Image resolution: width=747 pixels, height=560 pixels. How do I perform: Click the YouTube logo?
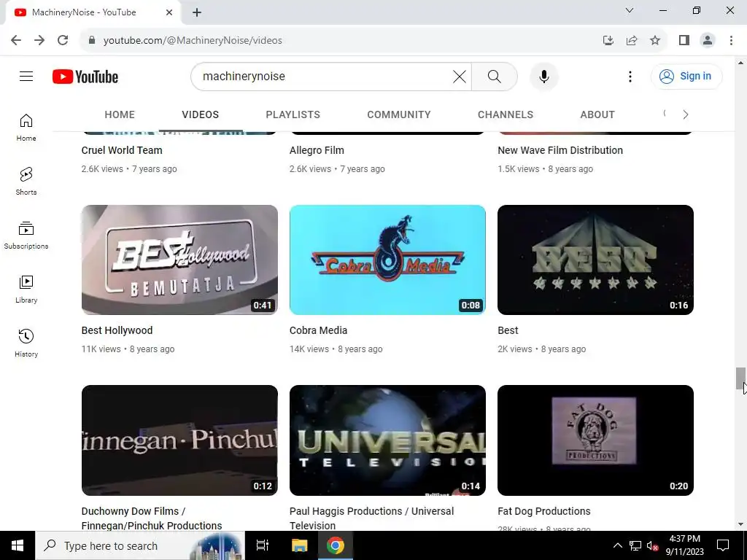(x=85, y=77)
